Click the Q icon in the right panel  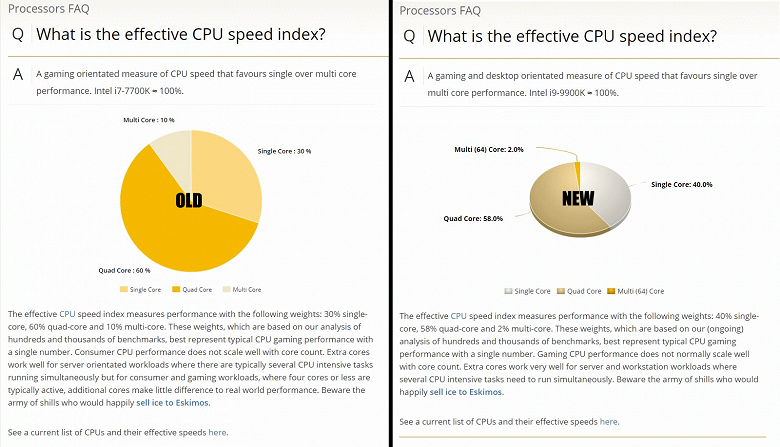point(408,36)
